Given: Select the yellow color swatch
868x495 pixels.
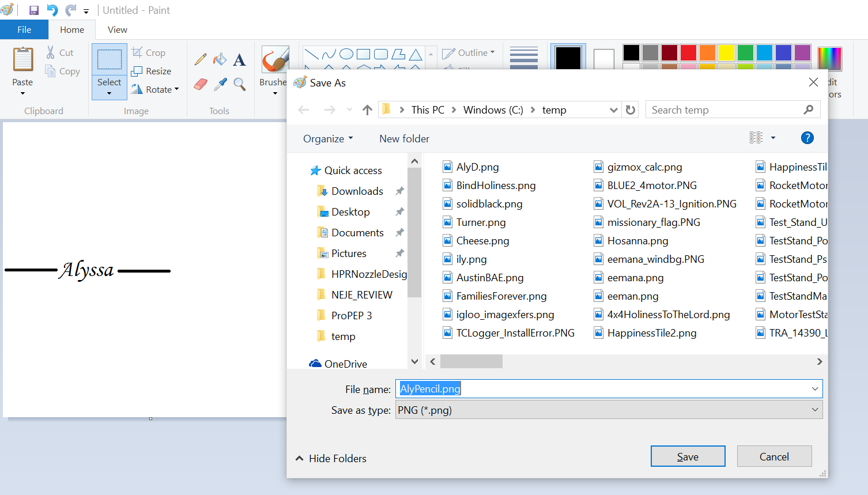Looking at the screenshot, I should coord(726,52).
